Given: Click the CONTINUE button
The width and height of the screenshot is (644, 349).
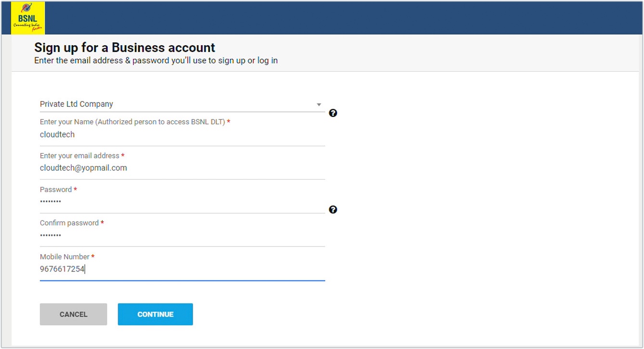Looking at the screenshot, I should 155,314.
